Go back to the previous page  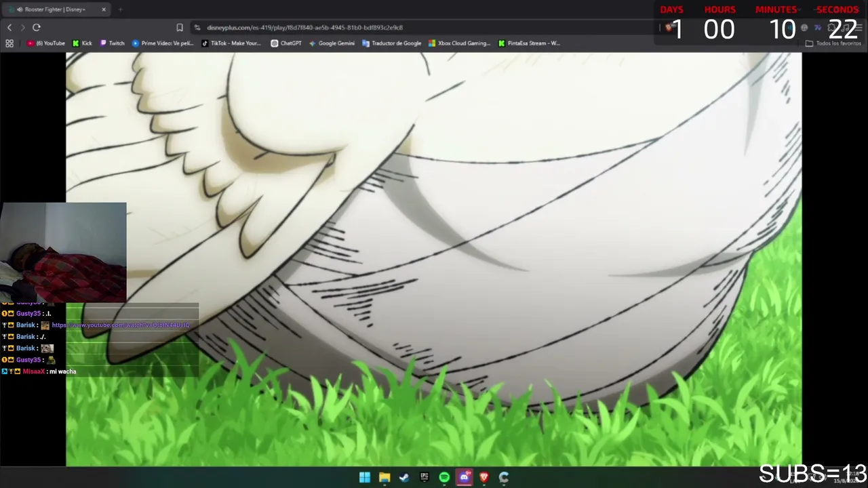(x=9, y=27)
